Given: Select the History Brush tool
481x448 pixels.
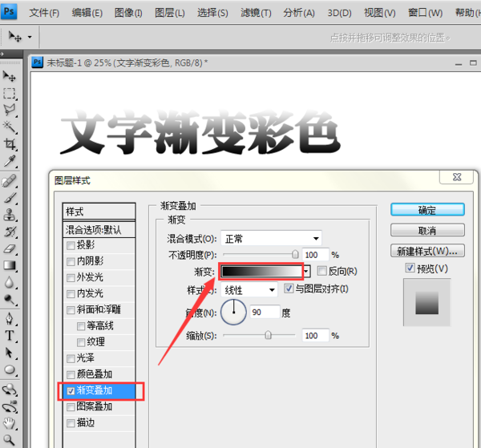Looking at the screenshot, I should click(x=9, y=232).
